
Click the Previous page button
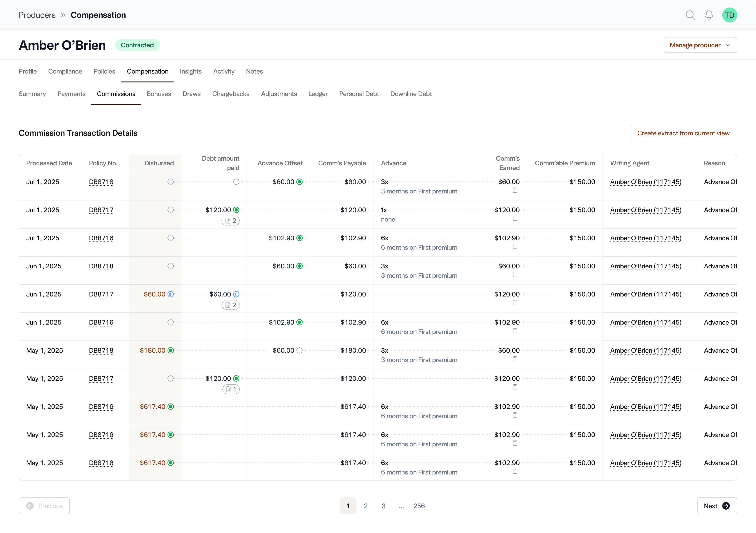(x=44, y=506)
